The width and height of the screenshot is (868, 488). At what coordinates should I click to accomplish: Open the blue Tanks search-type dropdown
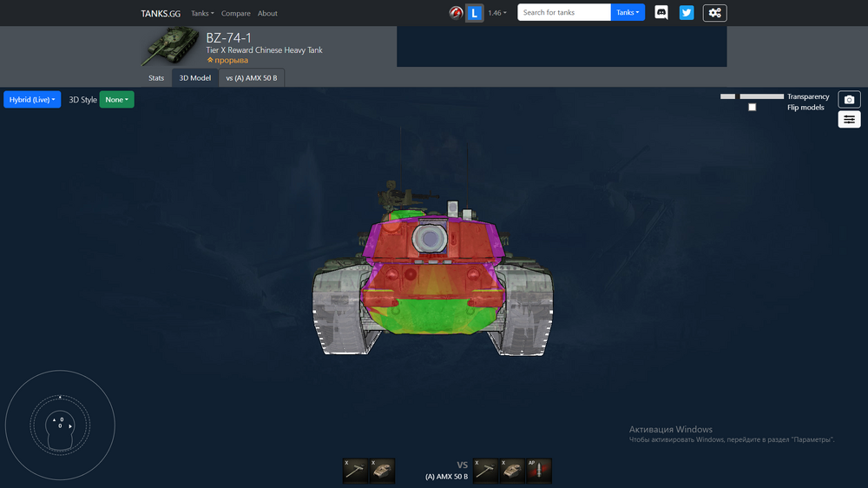tap(628, 12)
